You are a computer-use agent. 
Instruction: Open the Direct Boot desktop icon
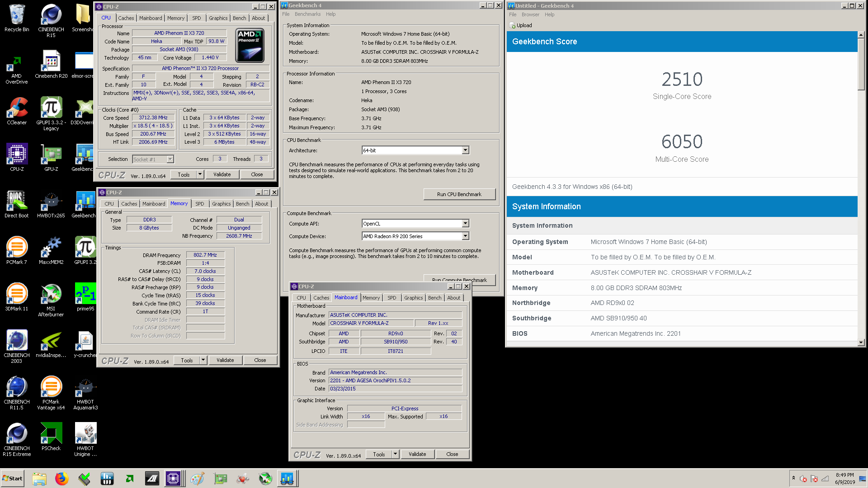click(17, 204)
